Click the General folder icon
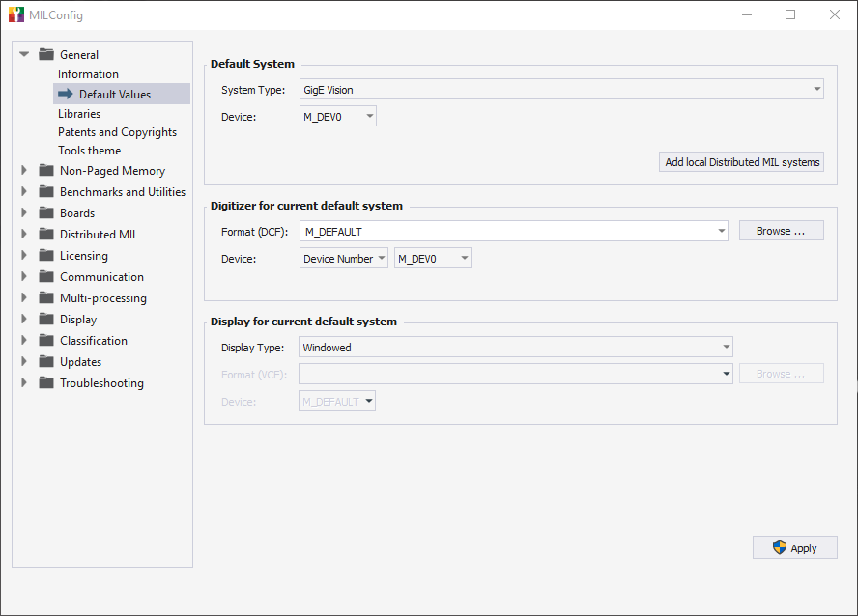The image size is (858, 616). 46,54
